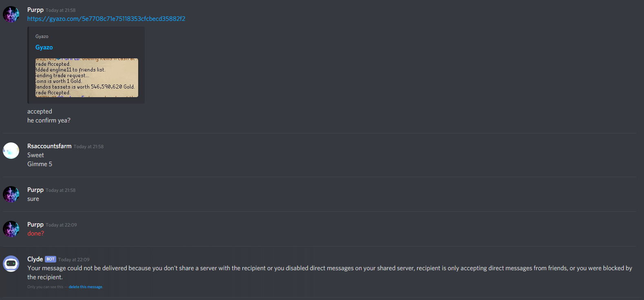Click the Gyazo provider label in the embed
Image resolution: width=644 pixels, height=300 pixels.
[x=42, y=36]
